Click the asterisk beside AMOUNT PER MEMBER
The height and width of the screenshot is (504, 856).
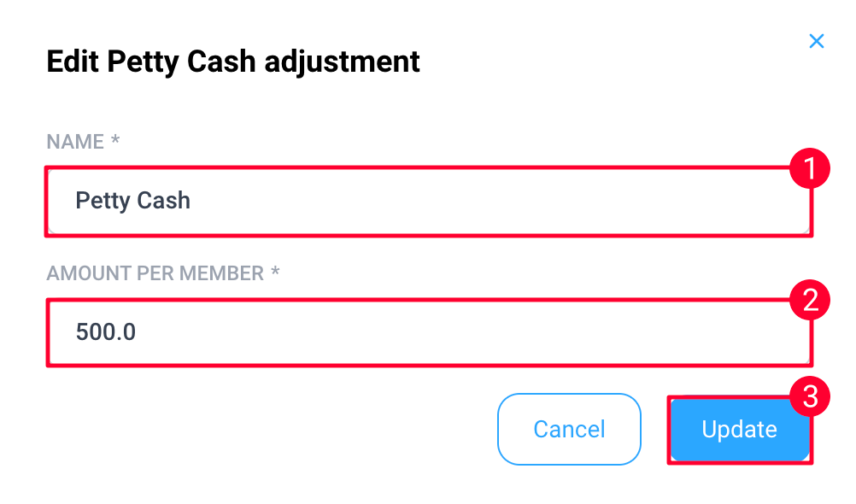(x=275, y=271)
